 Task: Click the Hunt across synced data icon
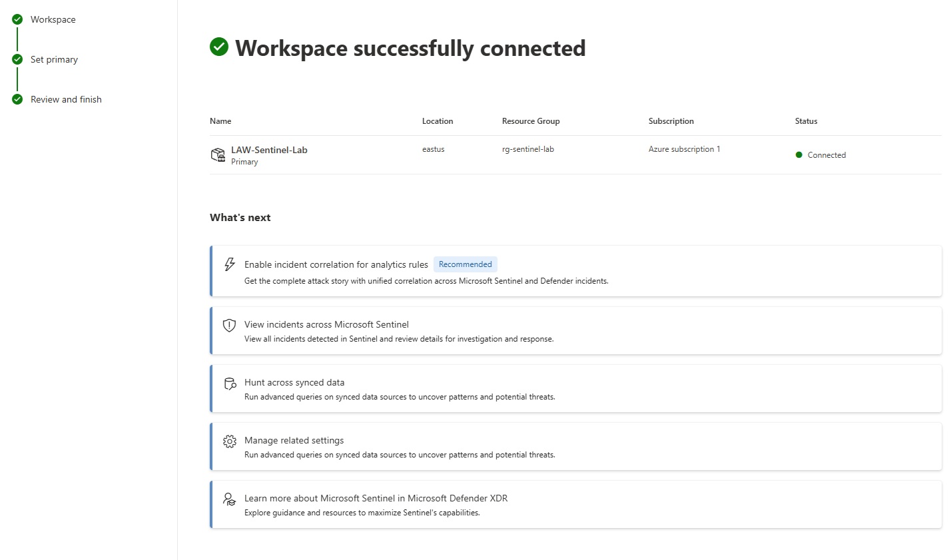click(230, 384)
